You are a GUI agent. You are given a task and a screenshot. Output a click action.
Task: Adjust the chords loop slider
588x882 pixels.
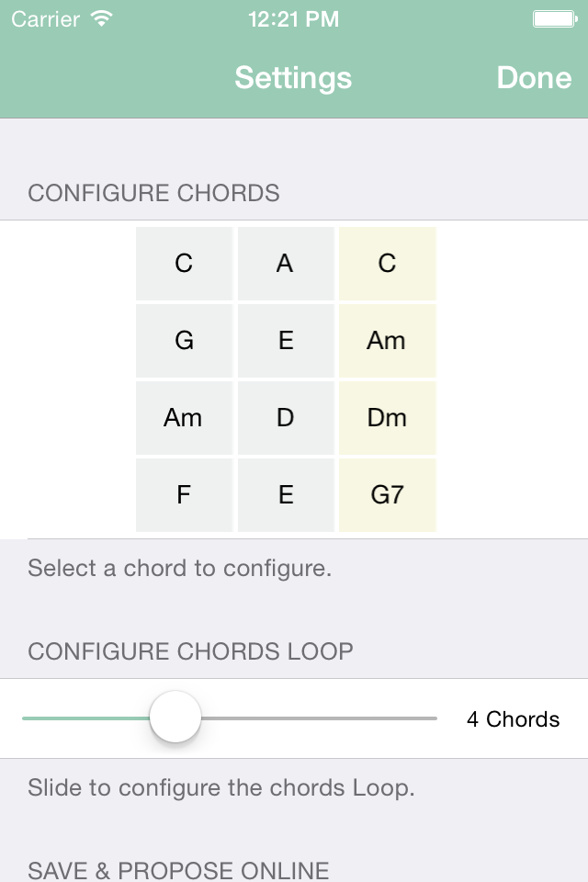tap(175, 717)
